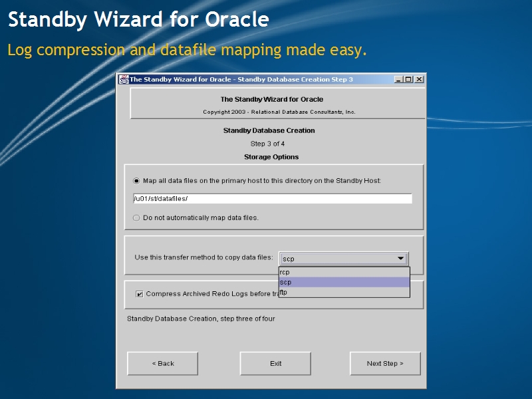Select 'Map all data files' radio option
Image resolution: width=532 pixels, height=399 pixels.
[136, 181]
